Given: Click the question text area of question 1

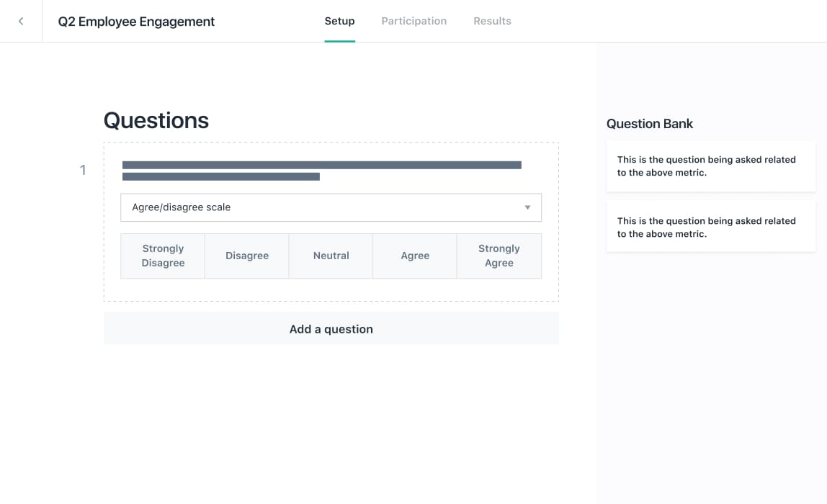Looking at the screenshot, I should pos(322,171).
